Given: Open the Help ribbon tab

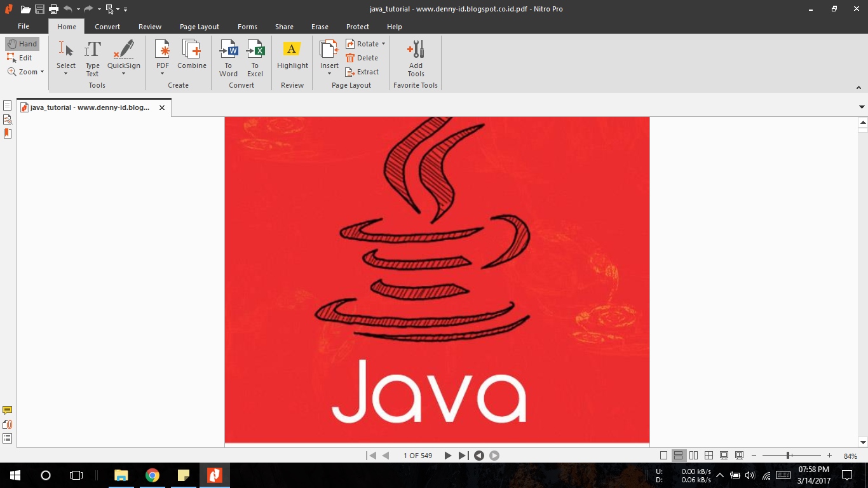Looking at the screenshot, I should point(395,27).
